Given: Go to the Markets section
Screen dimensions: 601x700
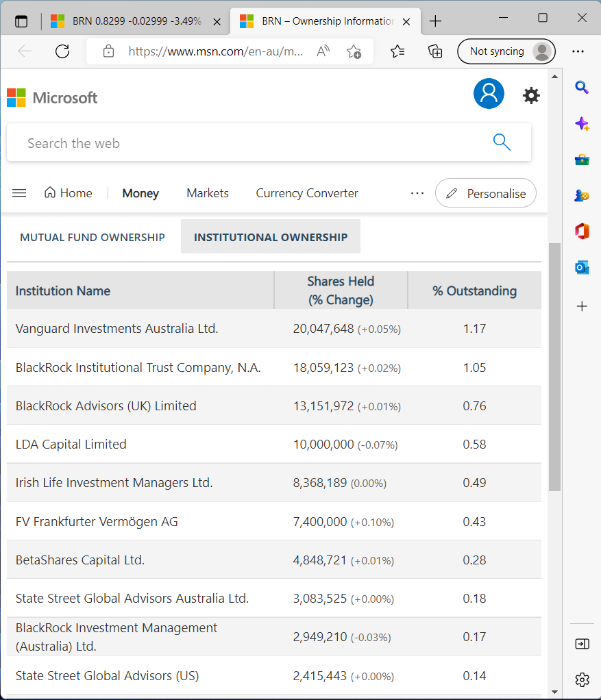Looking at the screenshot, I should tap(208, 193).
